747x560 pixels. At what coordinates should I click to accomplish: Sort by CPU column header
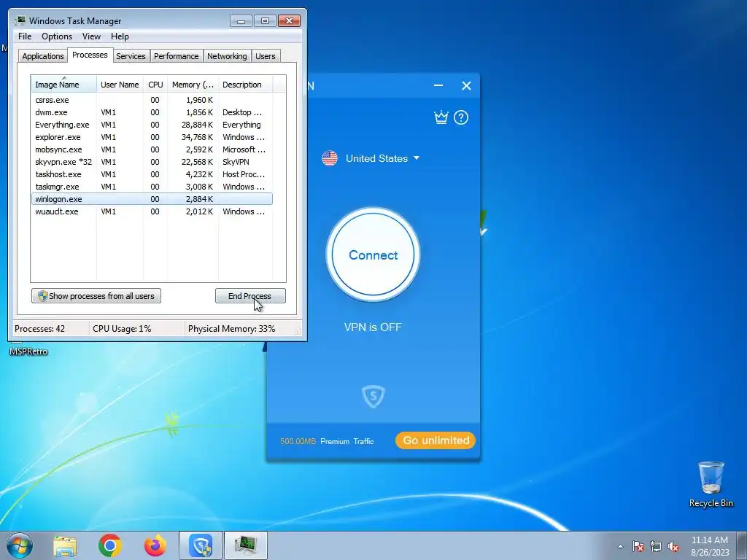pyautogui.click(x=155, y=85)
